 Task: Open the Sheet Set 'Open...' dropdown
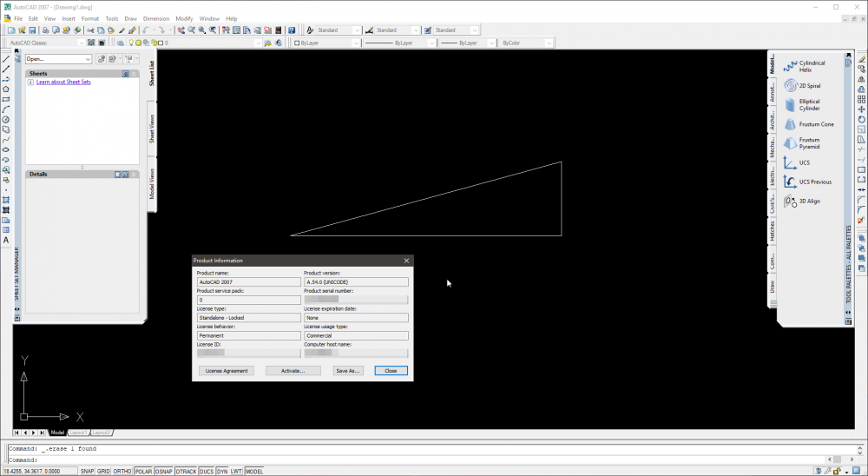[x=58, y=59]
